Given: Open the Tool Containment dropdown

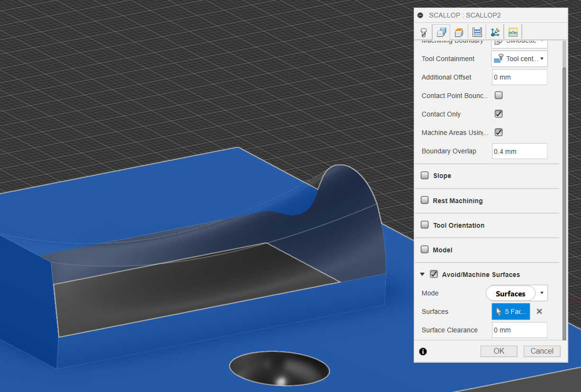Looking at the screenshot, I should [x=519, y=59].
